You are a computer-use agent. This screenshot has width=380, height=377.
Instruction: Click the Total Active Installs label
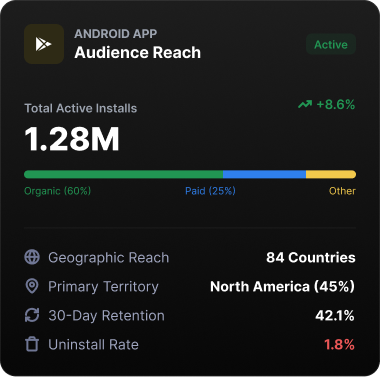(x=81, y=108)
